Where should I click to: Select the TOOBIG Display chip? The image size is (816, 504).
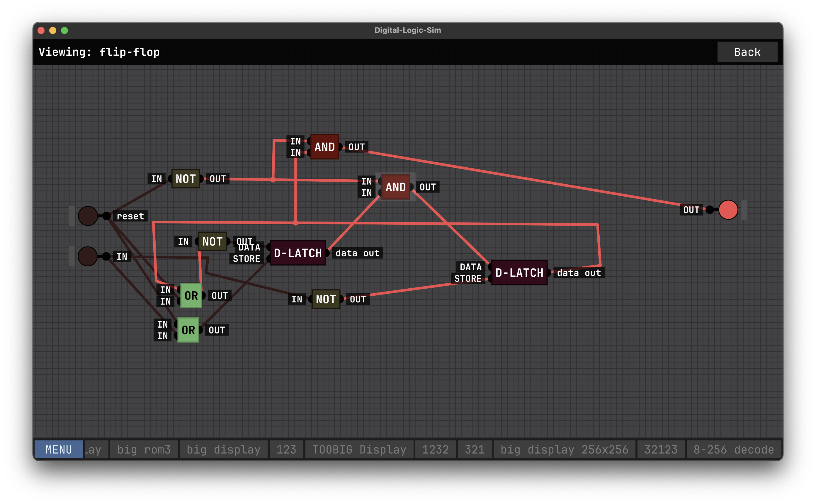359,449
